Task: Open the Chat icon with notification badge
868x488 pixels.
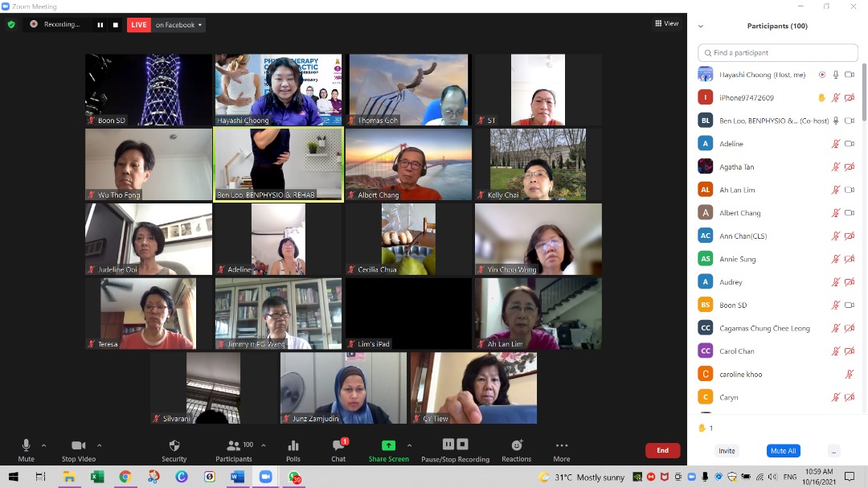Action: (338, 445)
